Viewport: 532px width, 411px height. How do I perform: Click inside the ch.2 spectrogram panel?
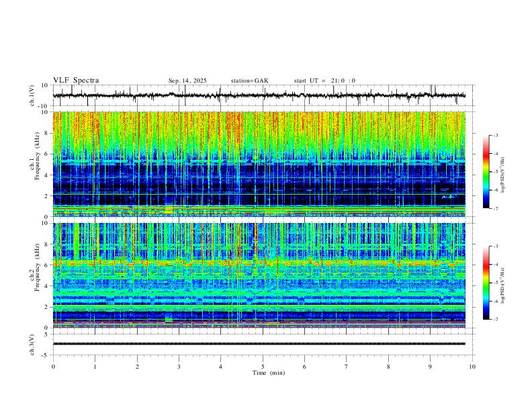(x=259, y=275)
